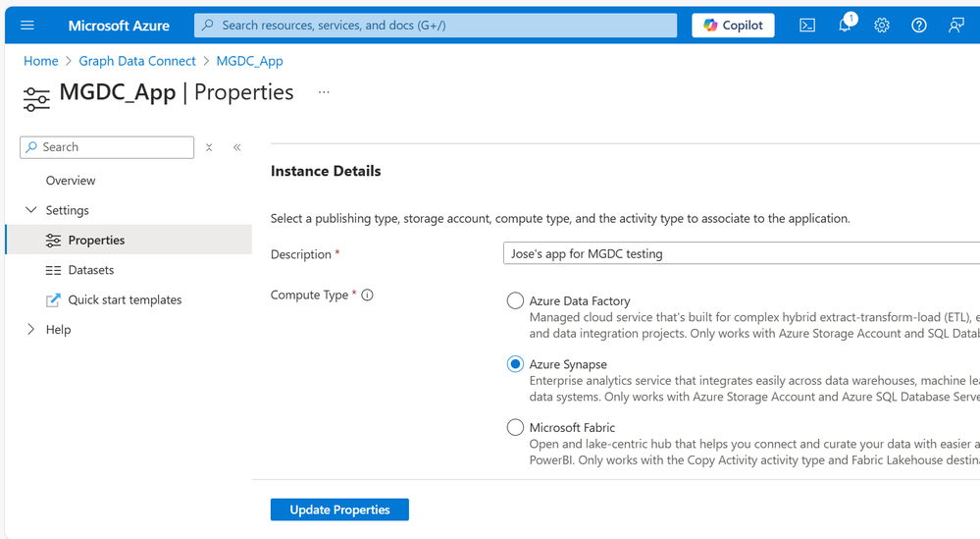This screenshot has height=539, width=980.
Task: Click the Description label
Action: [x=300, y=254]
